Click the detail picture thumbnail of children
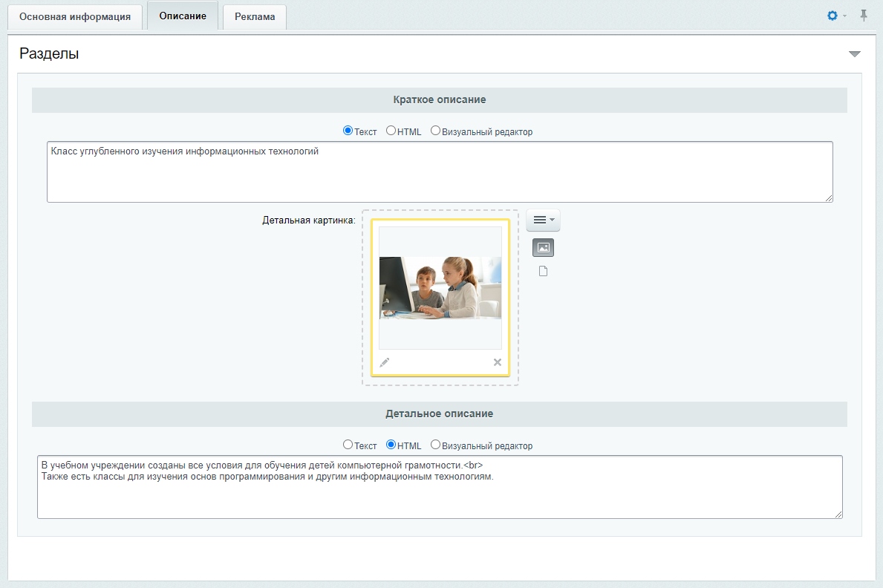This screenshot has width=883, height=588. pyautogui.click(x=440, y=288)
